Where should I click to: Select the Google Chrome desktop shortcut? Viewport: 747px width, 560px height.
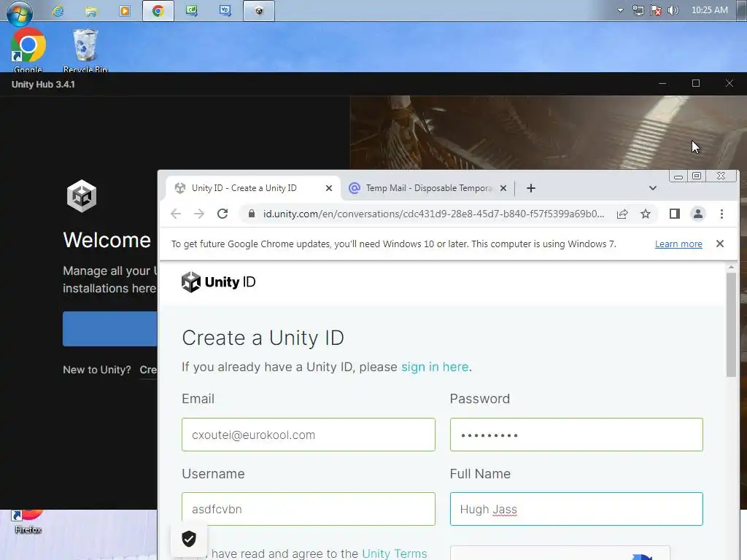coord(28,50)
